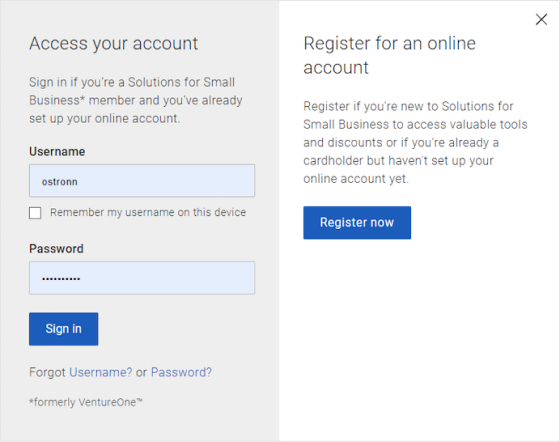Click the "Remember my username on this device" label text
This screenshot has height=442, width=560.
point(148,212)
